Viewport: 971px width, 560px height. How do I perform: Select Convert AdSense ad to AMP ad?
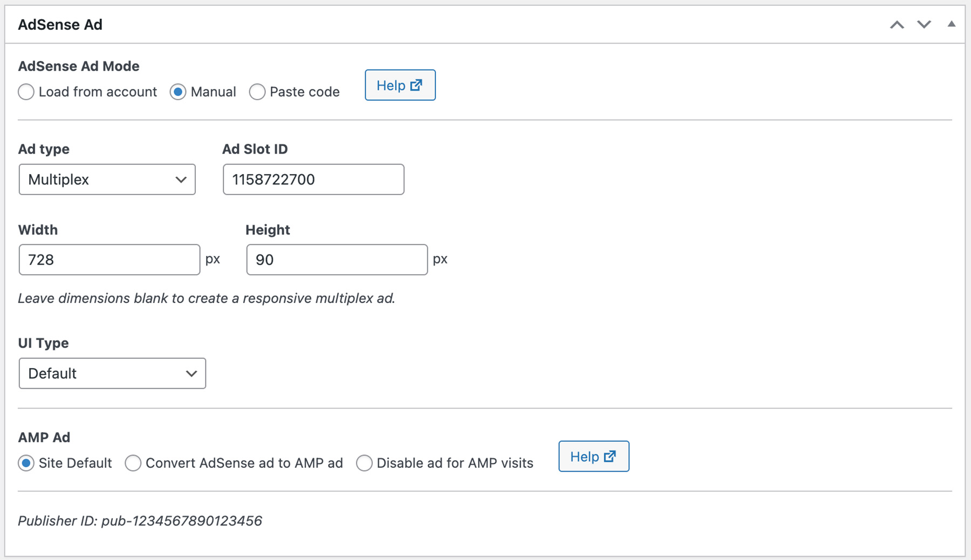(133, 463)
